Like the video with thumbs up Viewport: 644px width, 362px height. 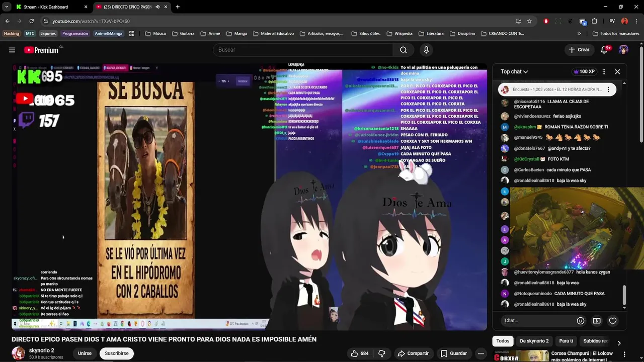click(x=360, y=353)
